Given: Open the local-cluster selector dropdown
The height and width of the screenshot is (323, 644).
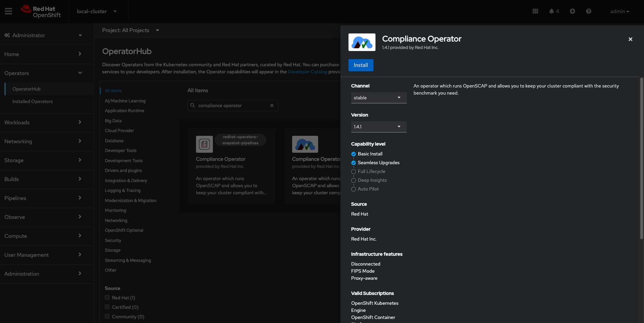Looking at the screenshot, I should tap(97, 11).
